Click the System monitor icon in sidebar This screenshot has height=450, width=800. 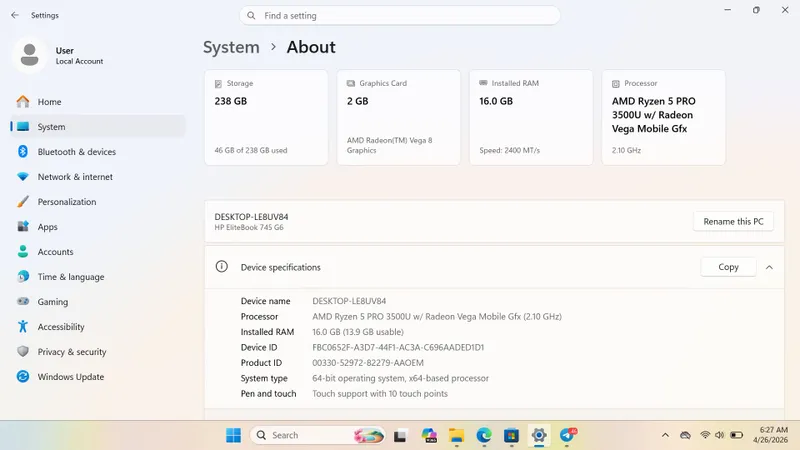point(23,127)
